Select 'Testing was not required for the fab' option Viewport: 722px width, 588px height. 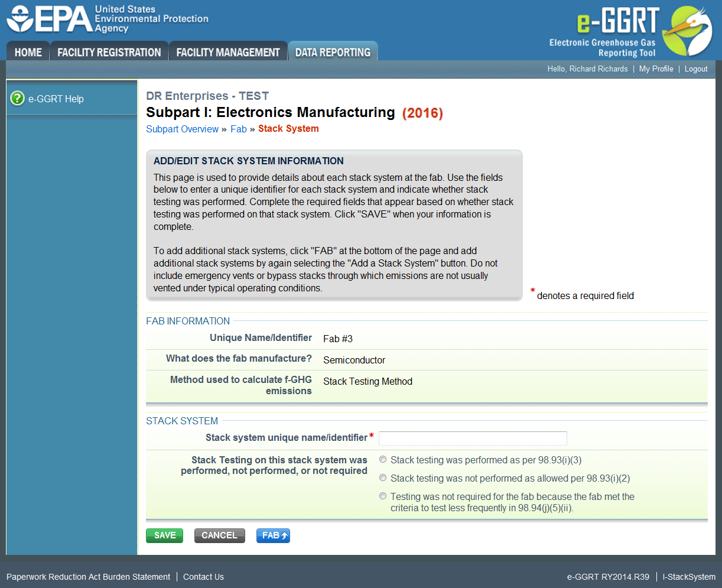click(383, 496)
